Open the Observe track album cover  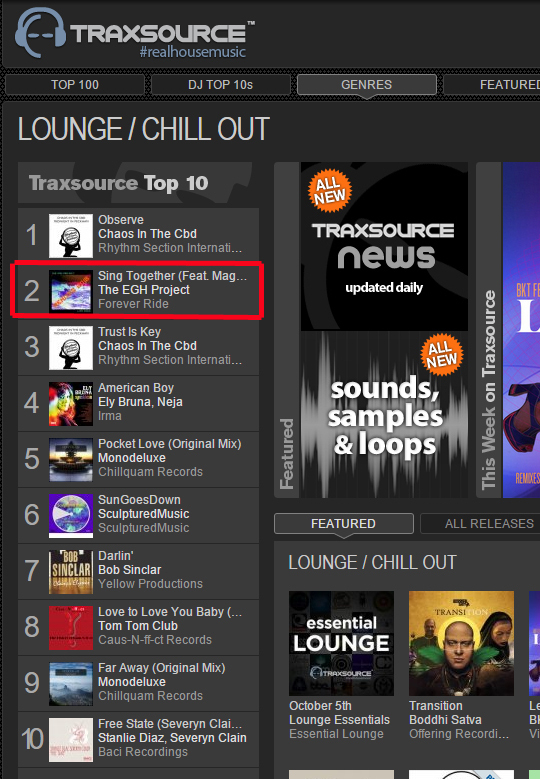71,235
